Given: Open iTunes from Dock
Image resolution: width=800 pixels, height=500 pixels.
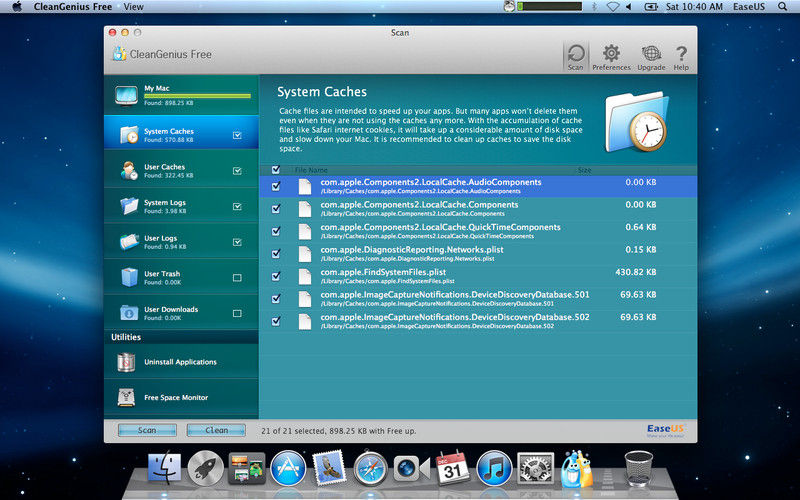Looking at the screenshot, I should tap(494, 468).
